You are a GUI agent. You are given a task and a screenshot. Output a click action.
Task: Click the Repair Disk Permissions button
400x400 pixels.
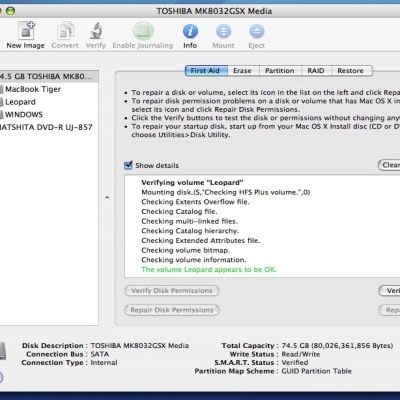[172, 310]
